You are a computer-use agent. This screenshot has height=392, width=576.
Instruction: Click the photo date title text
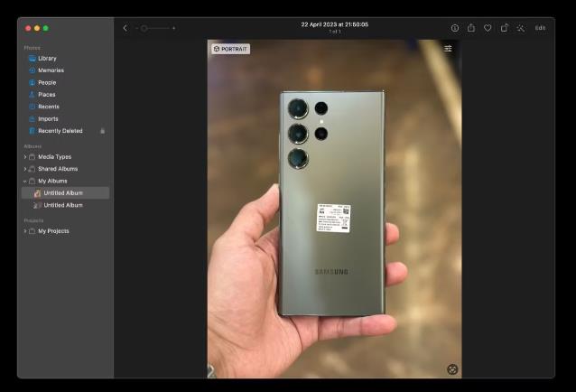335,24
